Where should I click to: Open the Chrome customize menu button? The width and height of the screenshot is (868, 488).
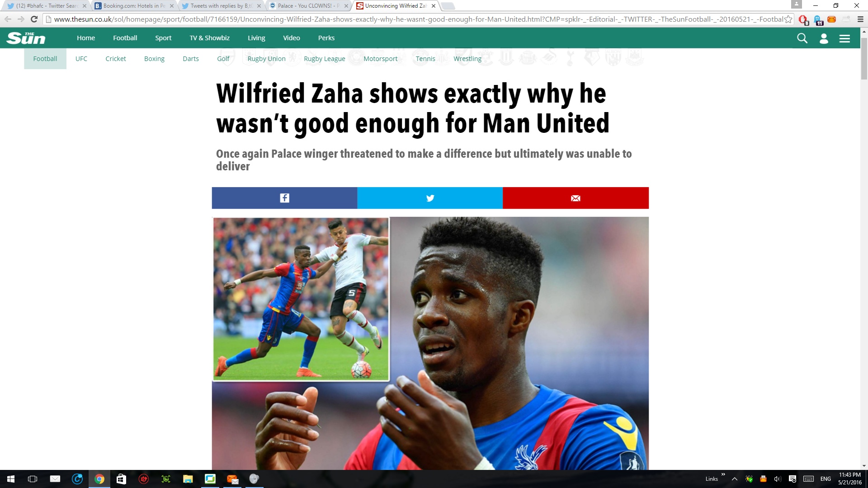click(860, 19)
